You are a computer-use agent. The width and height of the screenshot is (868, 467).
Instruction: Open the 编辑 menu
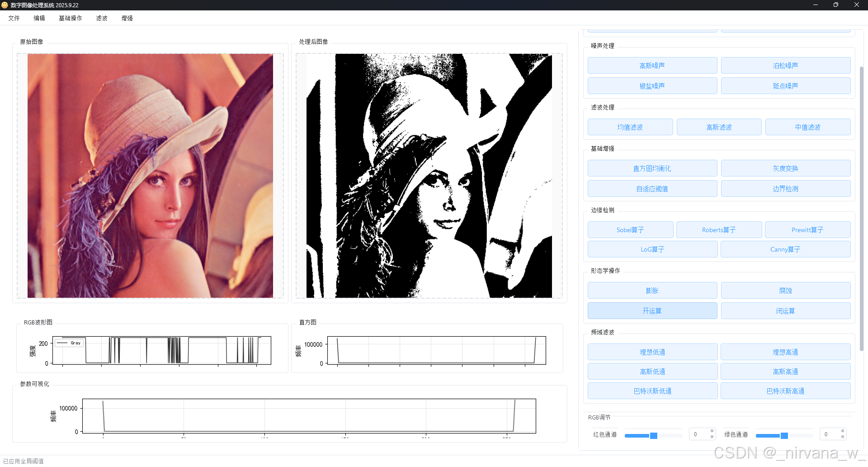click(39, 18)
